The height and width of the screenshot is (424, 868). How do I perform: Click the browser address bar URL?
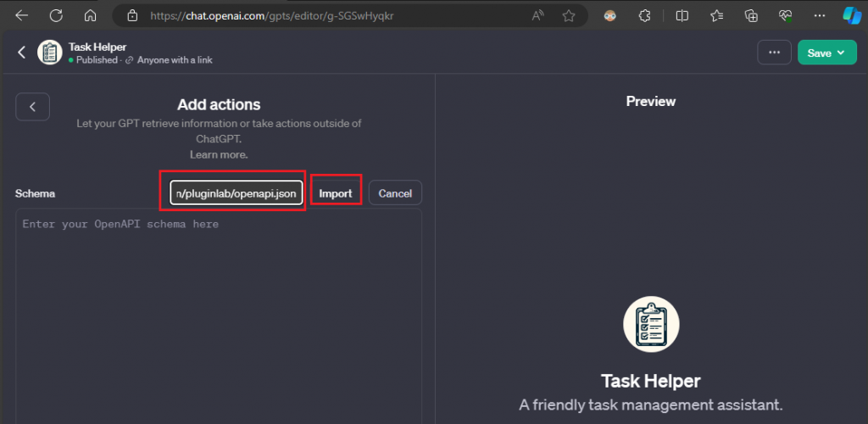click(x=272, y=16)
